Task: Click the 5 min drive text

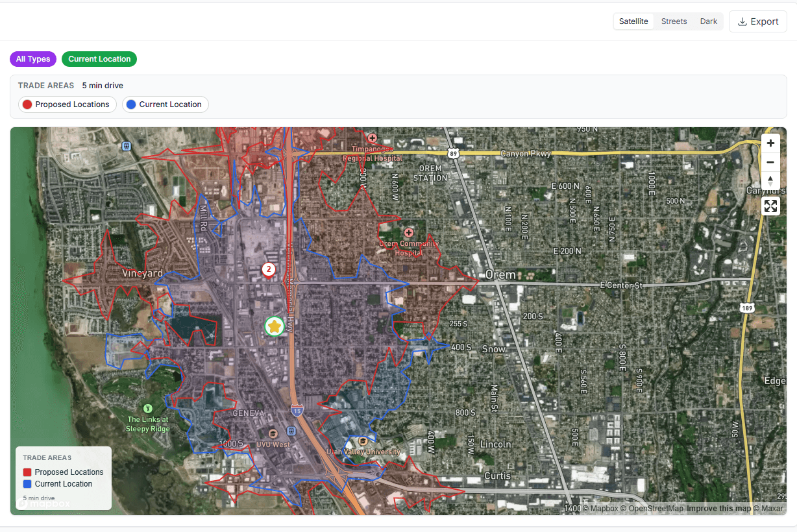Action: pos(103,86)
